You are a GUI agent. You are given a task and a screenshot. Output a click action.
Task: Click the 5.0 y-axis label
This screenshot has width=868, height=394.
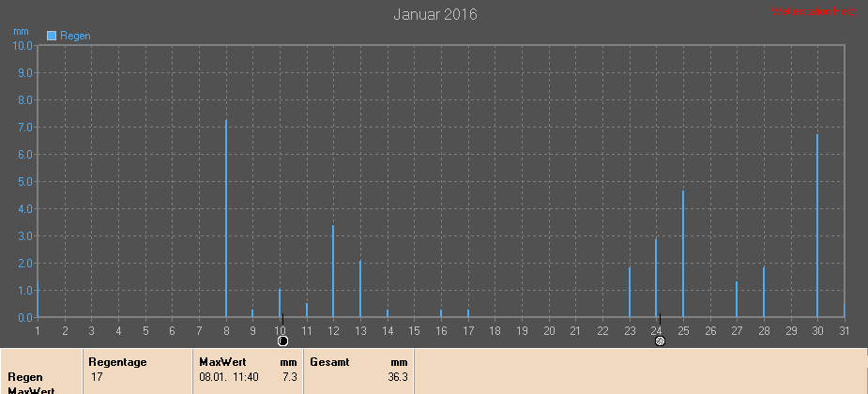[25, 181]
